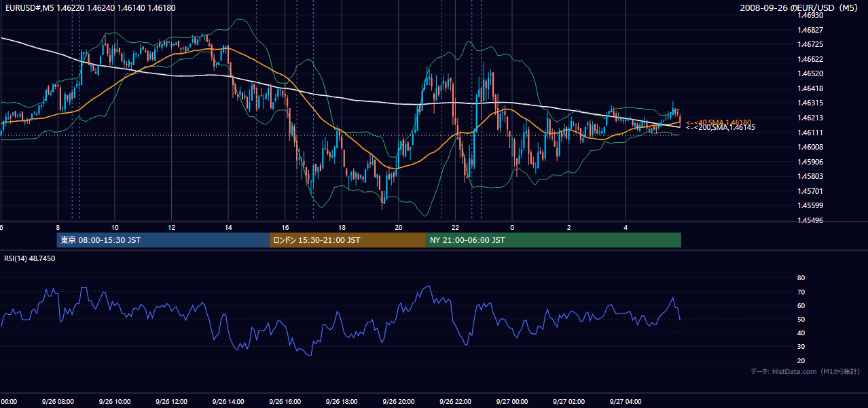Screen dimensions: 868x408
Task: Click price axis label 1.46213
Action: [x=811, y=118]
